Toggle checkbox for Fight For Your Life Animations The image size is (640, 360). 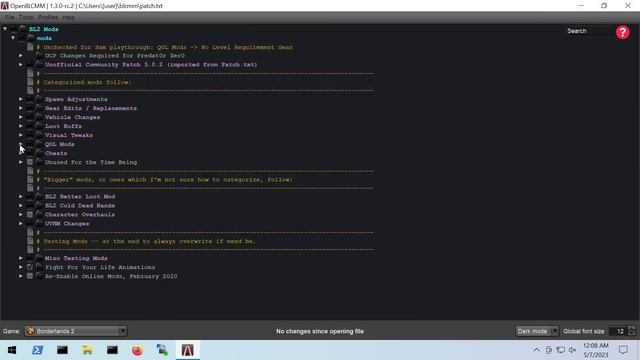pyautogui.click(x=30, y=267)
